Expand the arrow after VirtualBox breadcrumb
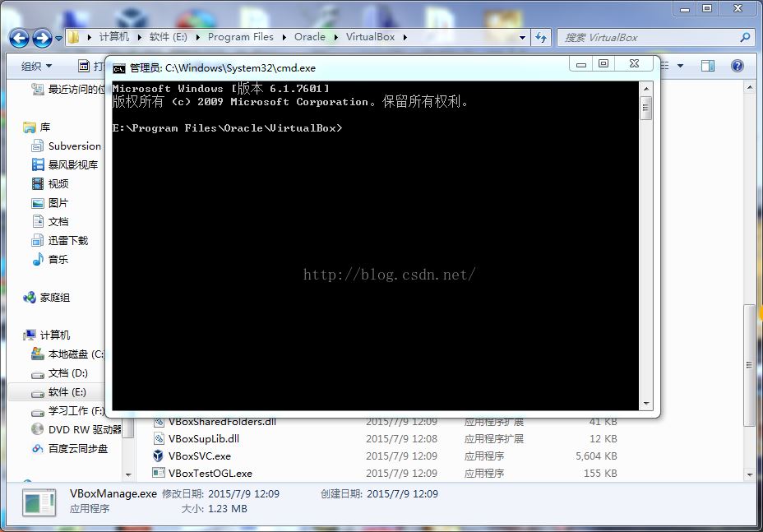 tap(405, 37)
